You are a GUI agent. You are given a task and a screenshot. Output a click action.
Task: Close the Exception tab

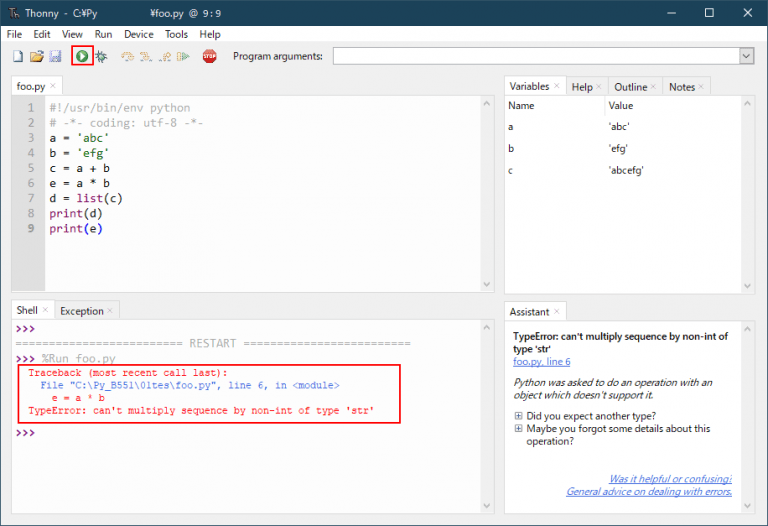pos(111,311)
